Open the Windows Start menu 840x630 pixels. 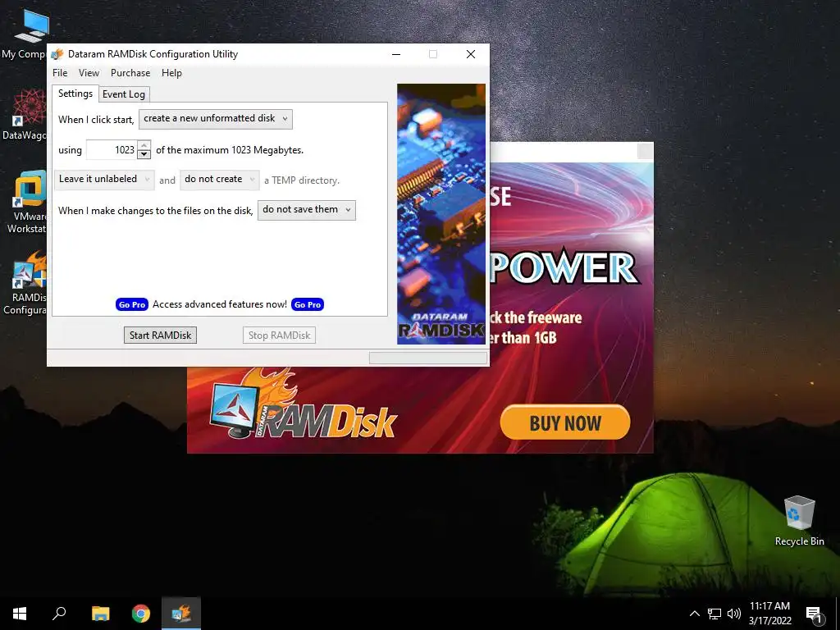tap(20, 614)
